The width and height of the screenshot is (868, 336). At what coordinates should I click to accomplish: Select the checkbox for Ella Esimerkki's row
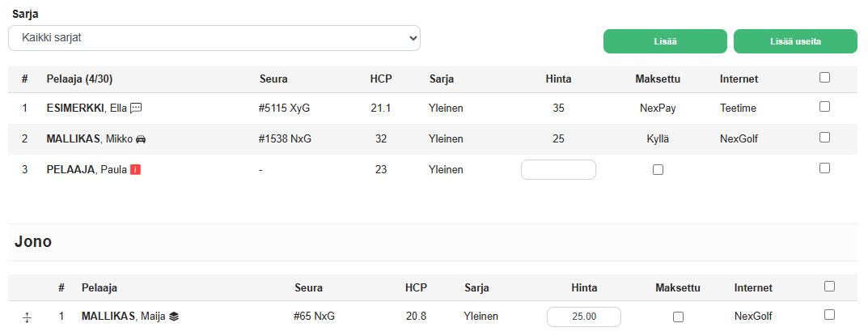coord(824,106)
